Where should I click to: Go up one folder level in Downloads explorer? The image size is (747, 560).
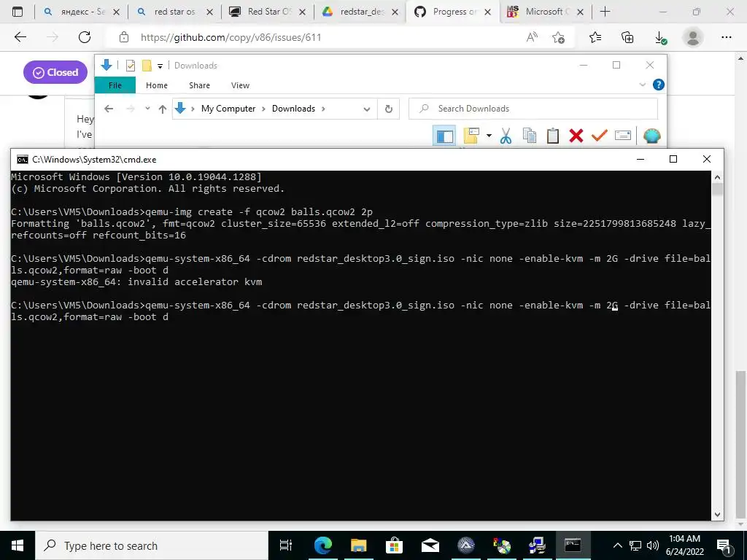pyautogui.click(x=163, y=109)
